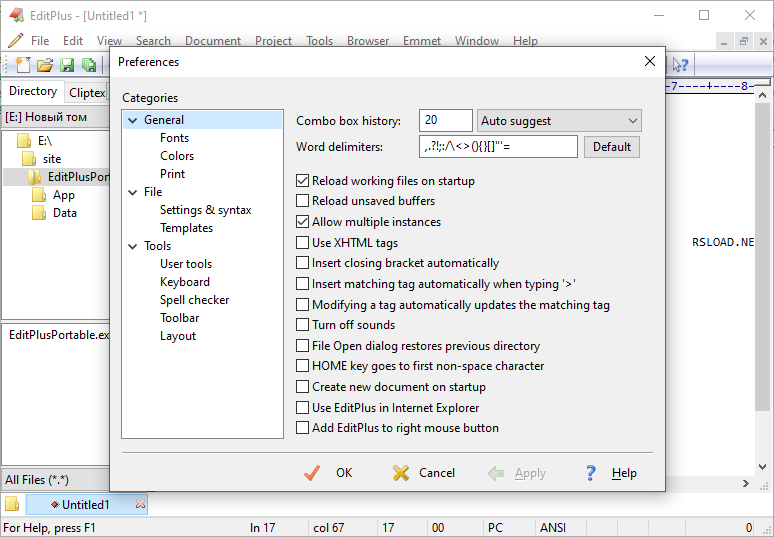This screenshot has height=537, width=774.
Task: Check HOME key goes to first non-space character
Action: tap(302, 366)
